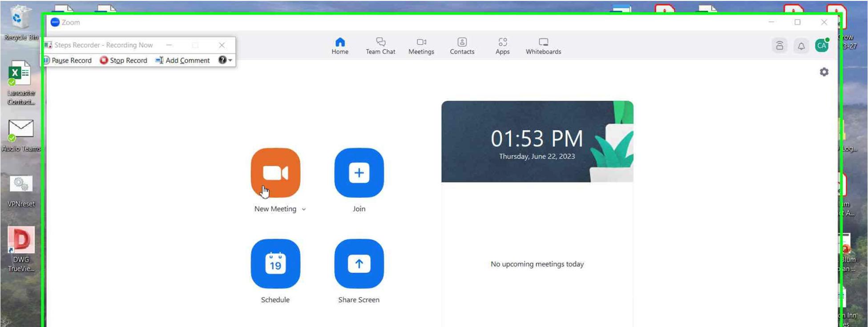
Task: Select the Lancaster Contact Excel file icon
Action: 20,83
